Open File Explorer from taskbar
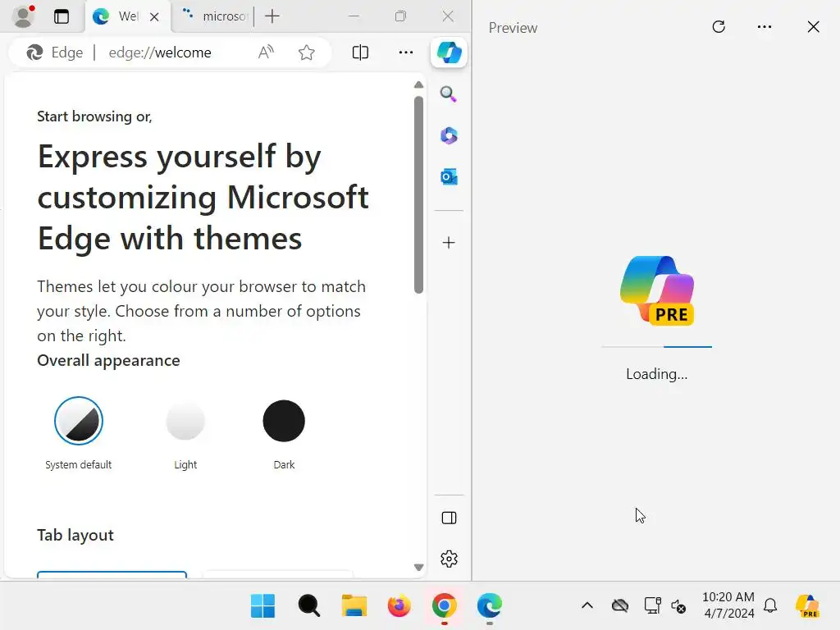This screenshot has width=840, height=630. click(x=354, y=606)
